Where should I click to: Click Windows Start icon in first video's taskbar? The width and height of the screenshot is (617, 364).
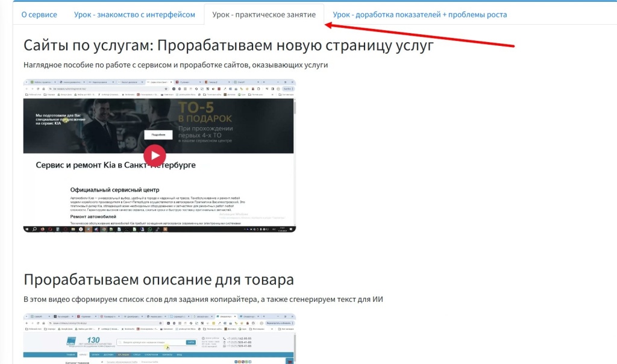click(x=27, y=230)
